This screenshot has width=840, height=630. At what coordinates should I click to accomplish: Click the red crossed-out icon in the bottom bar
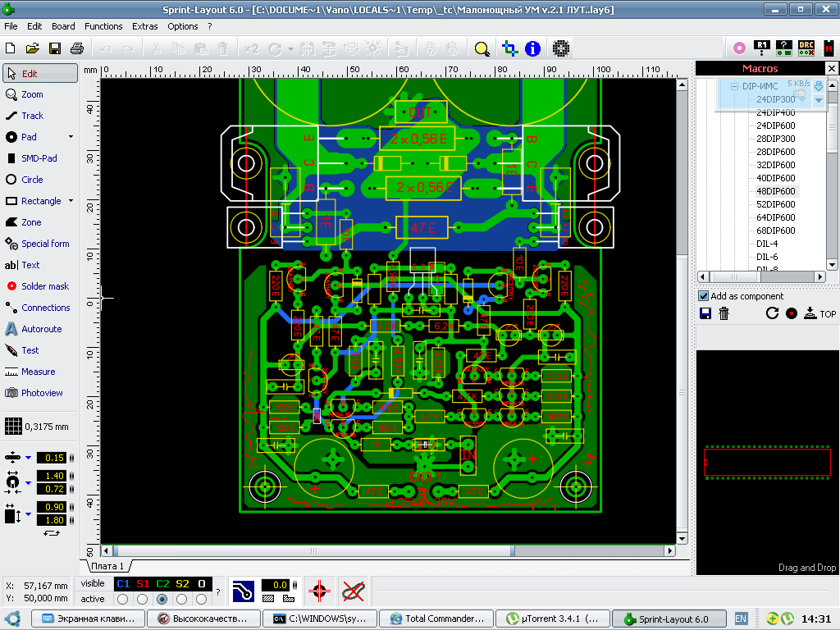pos(353,591)
